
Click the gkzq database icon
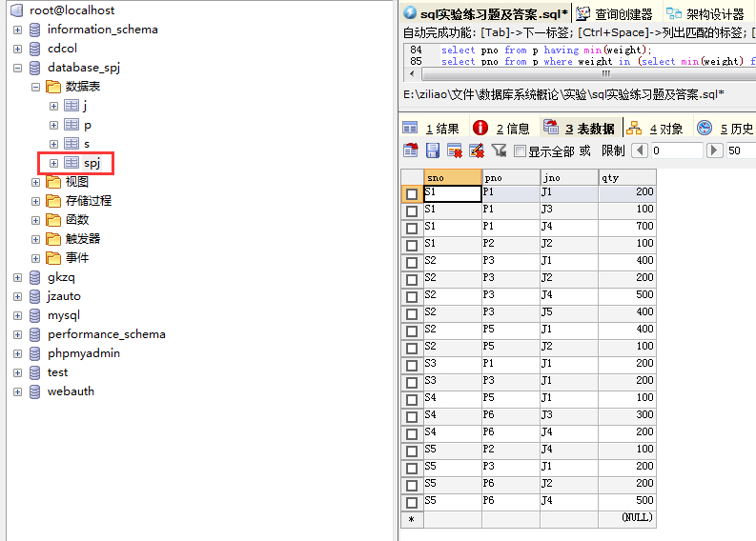click(34, 277)
